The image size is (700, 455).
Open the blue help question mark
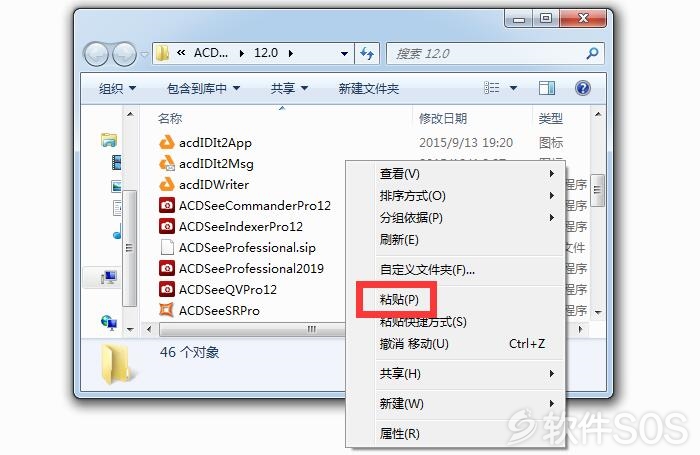point(583,88)
